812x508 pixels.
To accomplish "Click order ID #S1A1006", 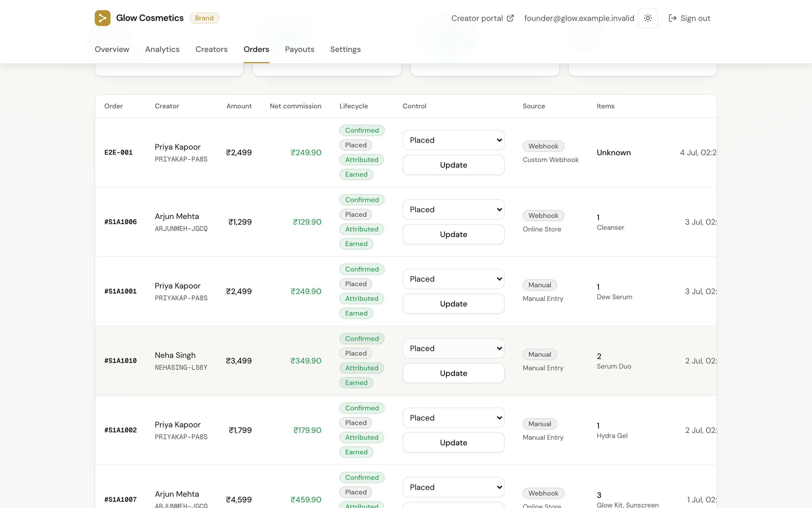I will [120, 222].
